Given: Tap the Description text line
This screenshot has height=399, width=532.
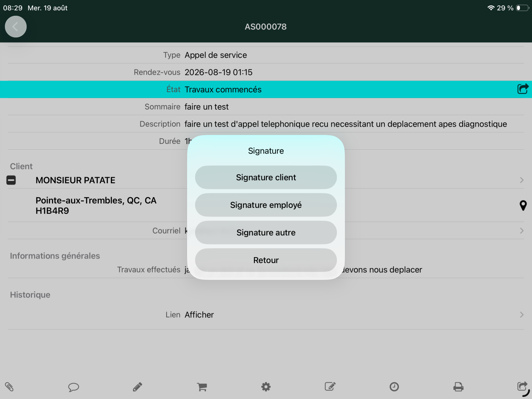Looking at the screenshot, I should (x=346, y=124).
